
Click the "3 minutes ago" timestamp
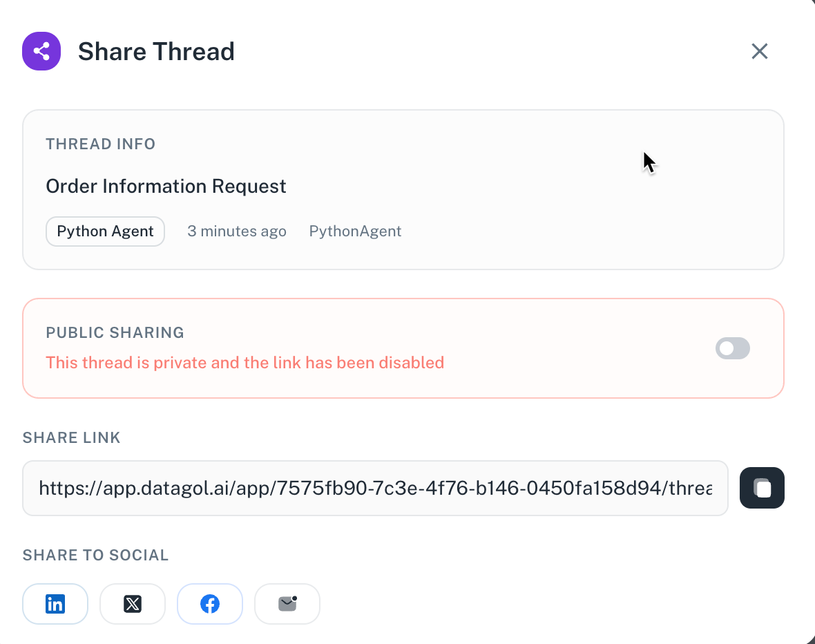(237, 231)
